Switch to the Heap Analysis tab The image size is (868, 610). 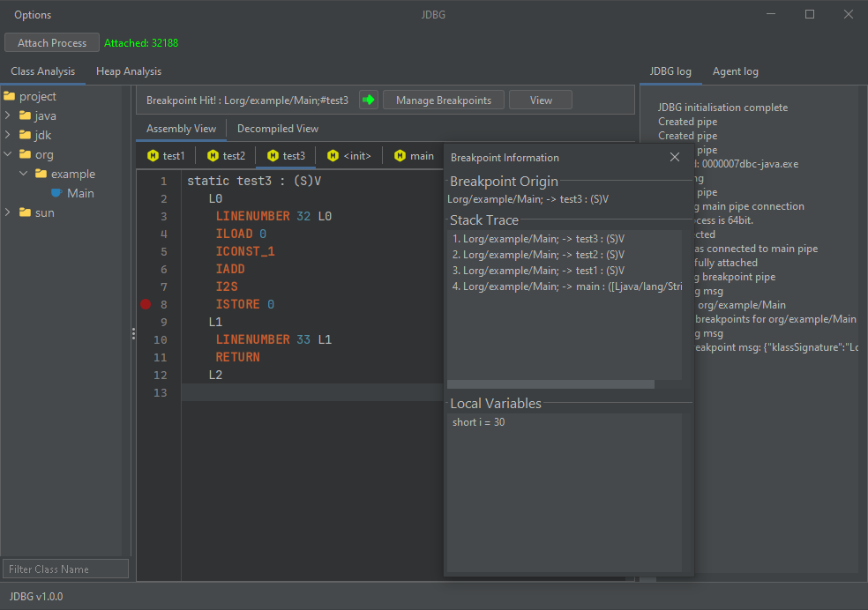(129, 71)
